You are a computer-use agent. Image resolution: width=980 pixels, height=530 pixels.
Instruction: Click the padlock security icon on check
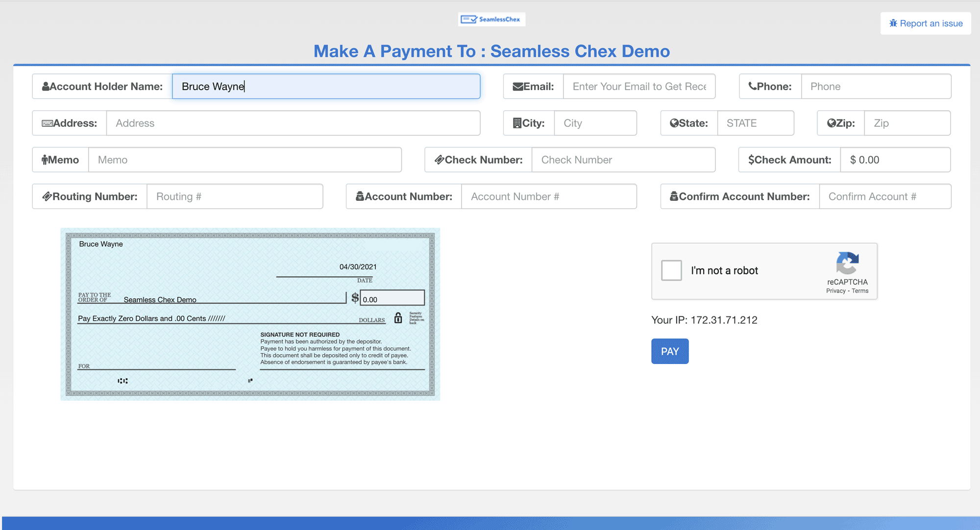coord(398,318)
